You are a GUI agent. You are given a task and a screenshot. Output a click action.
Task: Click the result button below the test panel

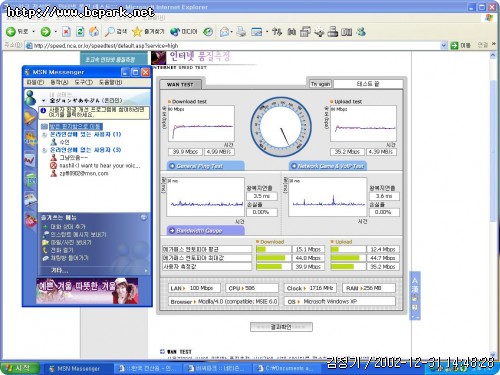click(x=281, y=327)
